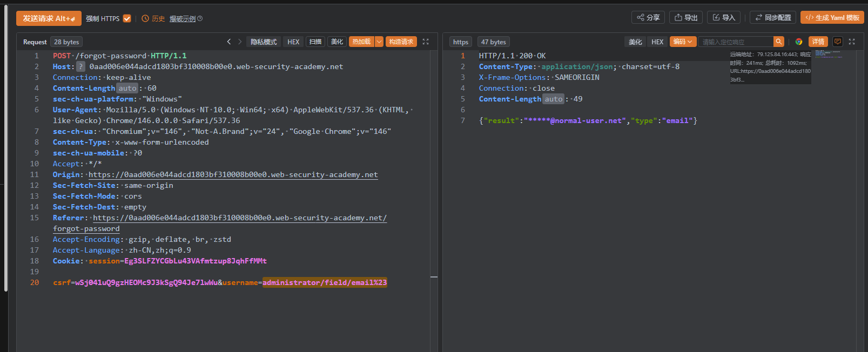This screenshot has height=352, width=868.
Task: Click the Share (分享) button
Action: [648, 18]
